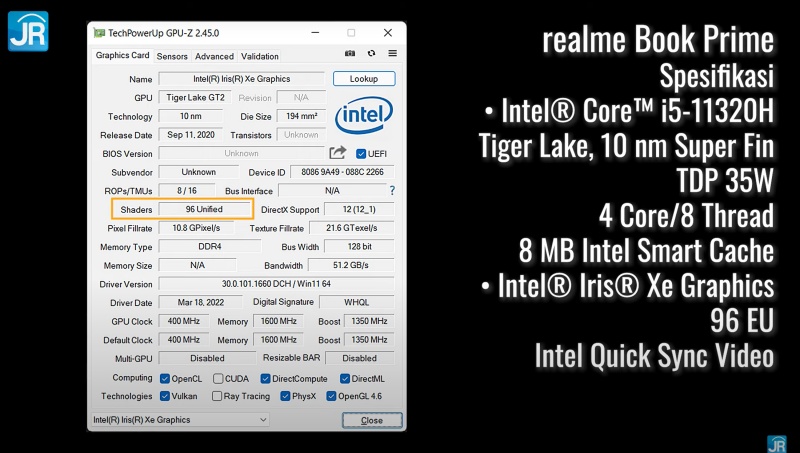The height and width of the screenshot is (453, 800).
Task: Click the Die Size value 194 mm²
Action: [x=302, y=116]
